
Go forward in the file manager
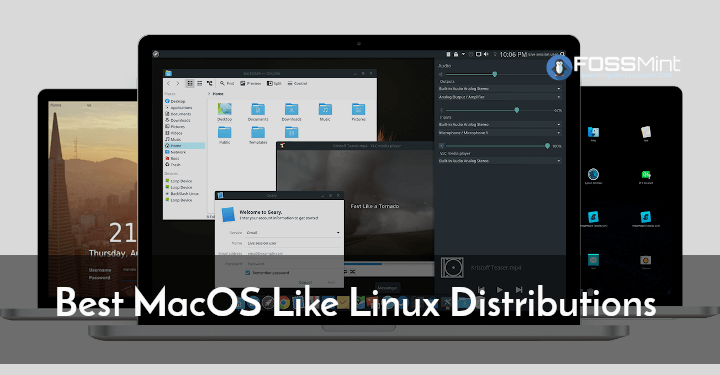pos(178,84)
